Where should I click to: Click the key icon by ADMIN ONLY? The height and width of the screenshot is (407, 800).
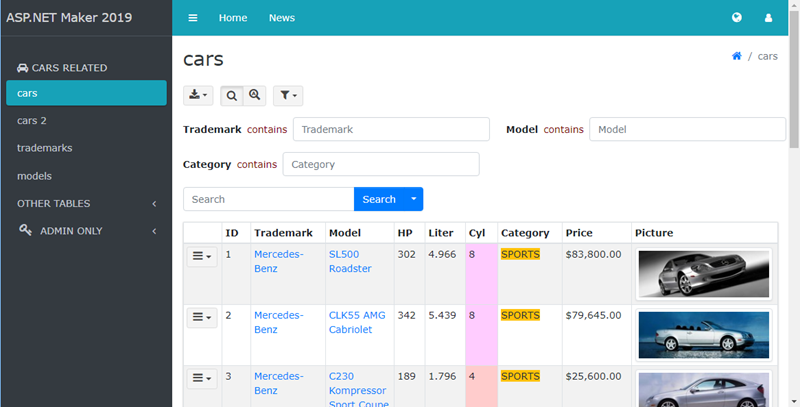pos(25,230)
